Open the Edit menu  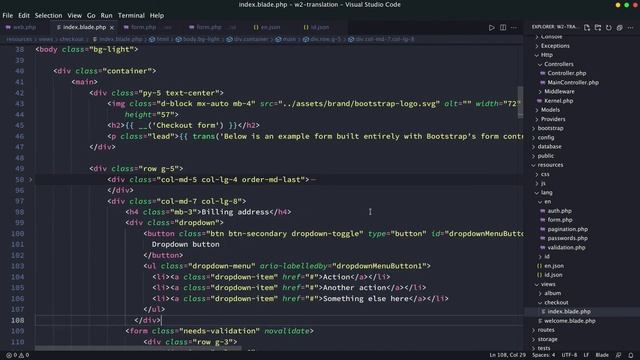24,16
